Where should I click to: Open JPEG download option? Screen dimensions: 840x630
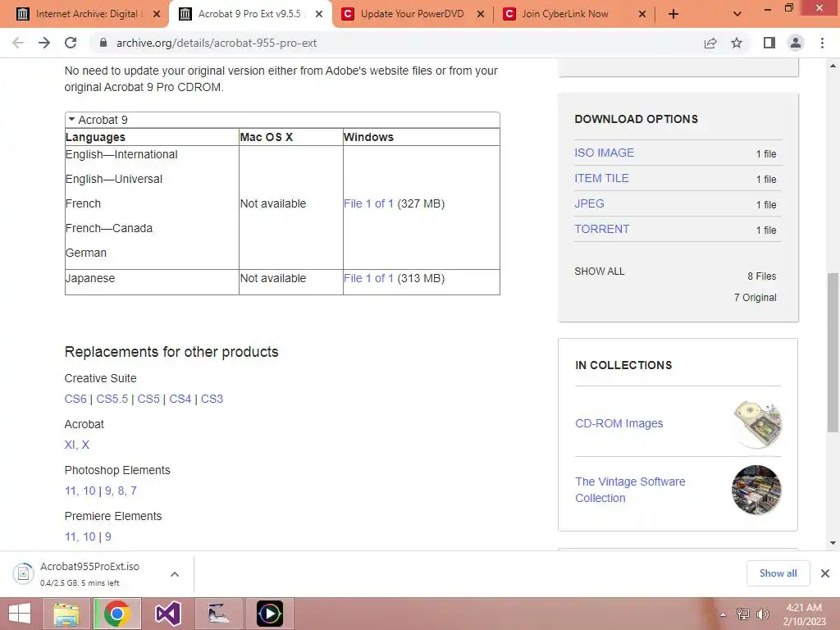coord(589,203)
